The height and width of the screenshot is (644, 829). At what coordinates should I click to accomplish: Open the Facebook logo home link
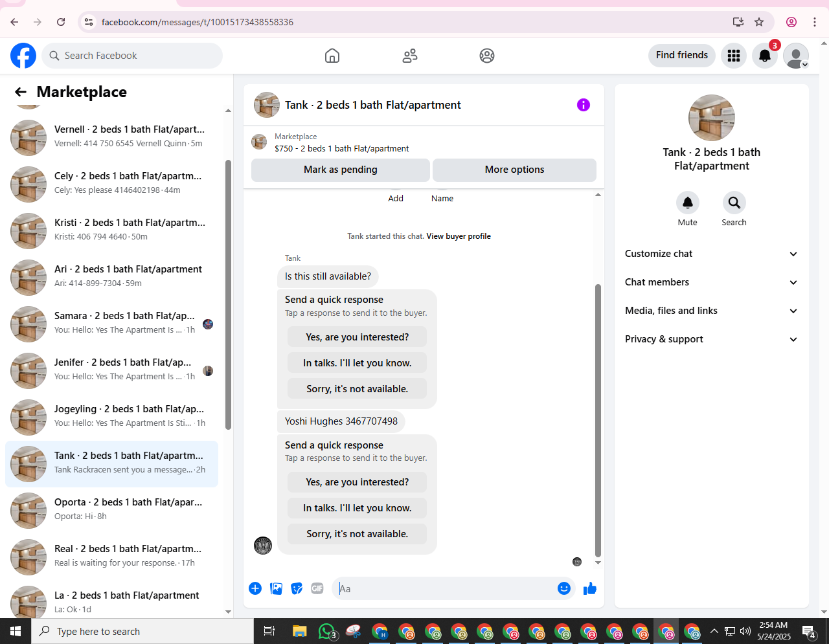coord(23,56)
